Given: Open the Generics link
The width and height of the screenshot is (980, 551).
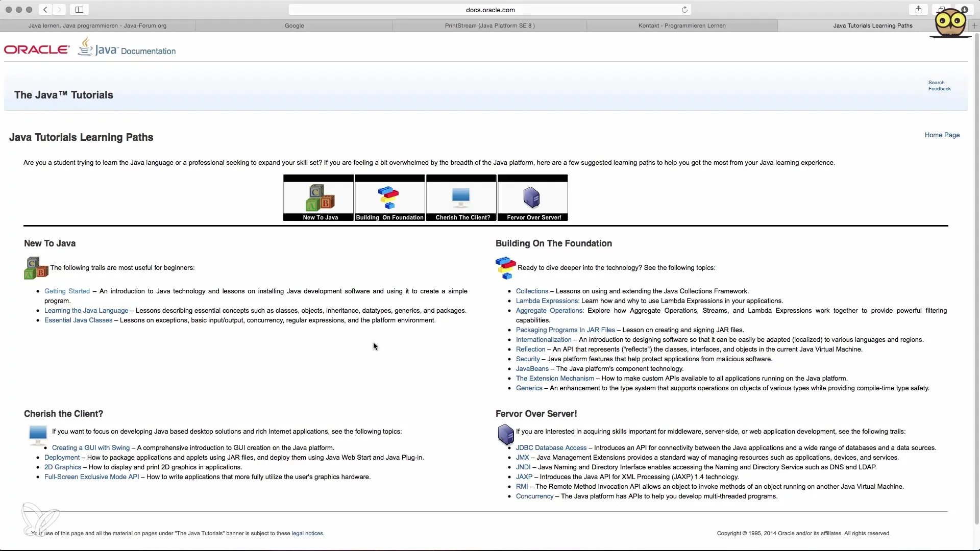Looking at the screenshot, I should 529,388.
